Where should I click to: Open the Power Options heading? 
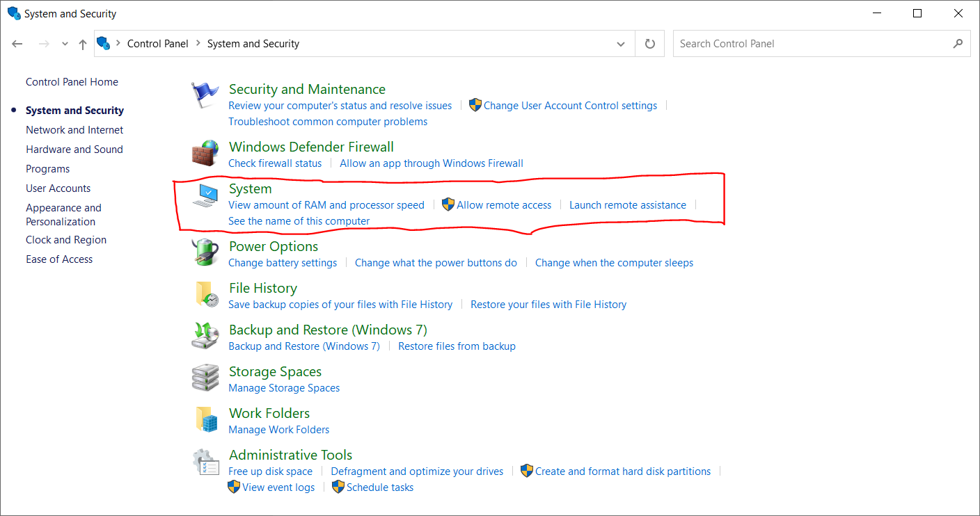[274, 246]
